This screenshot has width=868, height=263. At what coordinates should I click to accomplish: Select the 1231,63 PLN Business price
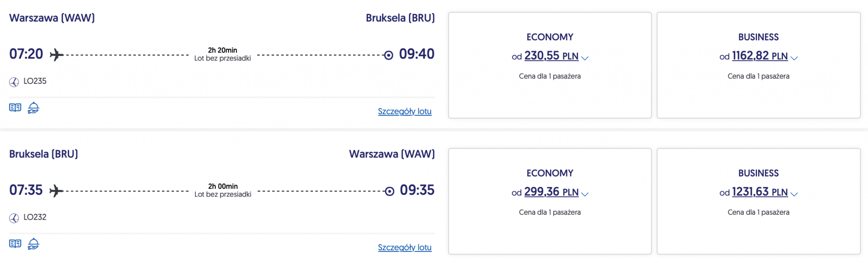point(759,192)
